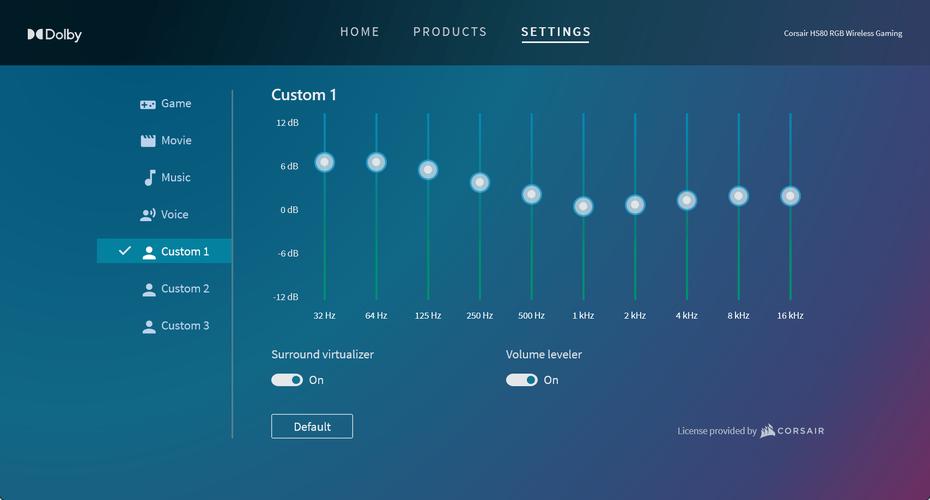Select the Custom 3 profile label
This screenshot has width=930, height=500.
tap(185, 326)
